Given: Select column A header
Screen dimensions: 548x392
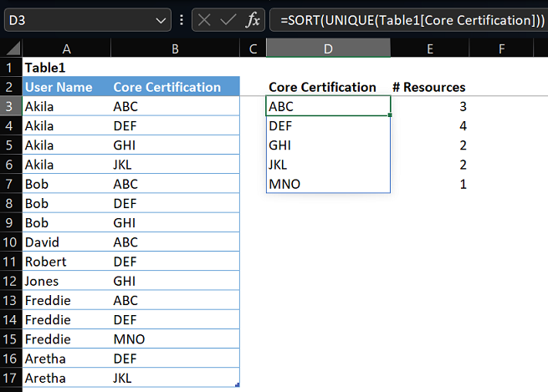Looking at the screenshot, I should pyautogui.click(x=66, y=49).
